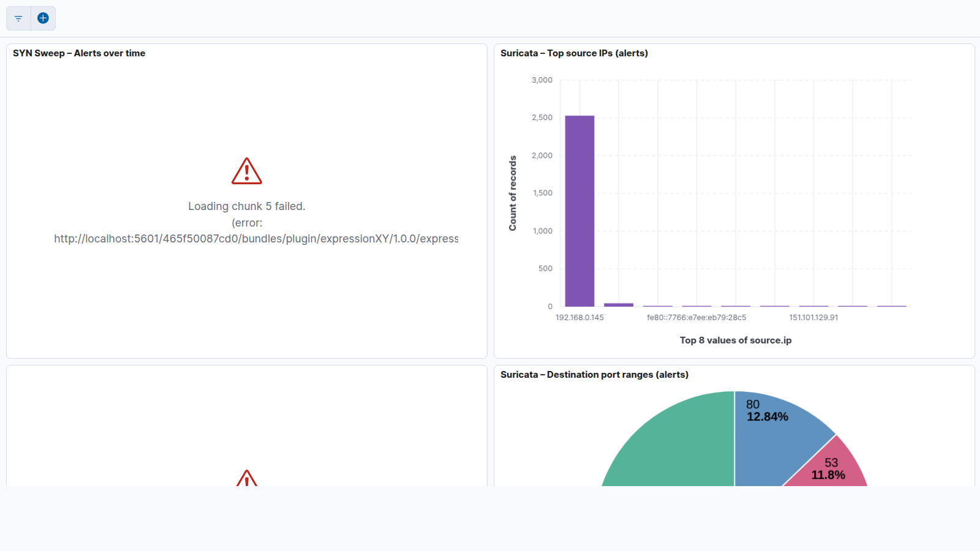Open the filter menu icon

18,18
